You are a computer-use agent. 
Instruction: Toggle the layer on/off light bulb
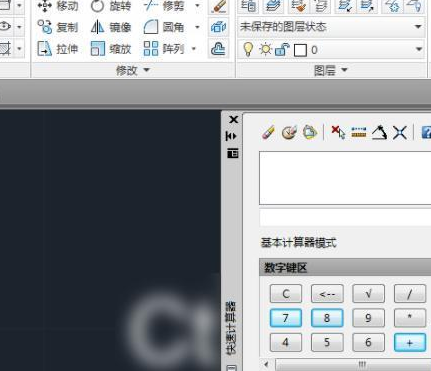248,50
